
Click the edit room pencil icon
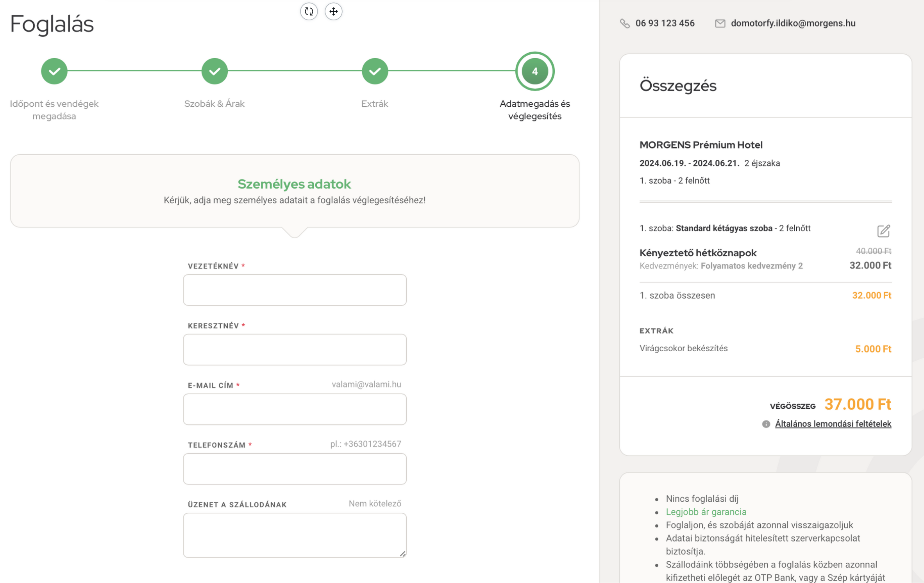(883, 231)
